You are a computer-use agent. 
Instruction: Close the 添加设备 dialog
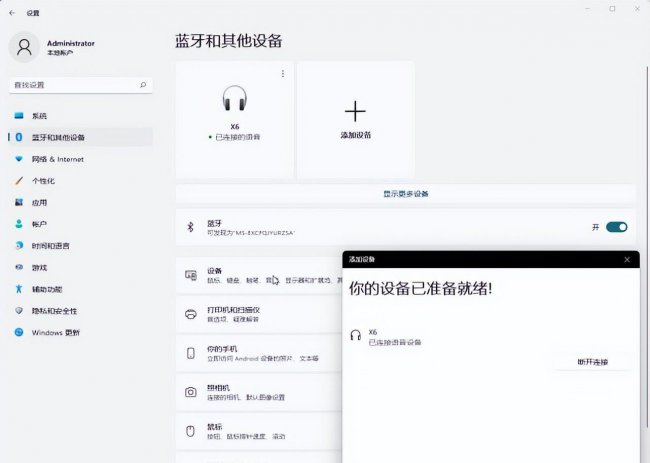[627, 259]
